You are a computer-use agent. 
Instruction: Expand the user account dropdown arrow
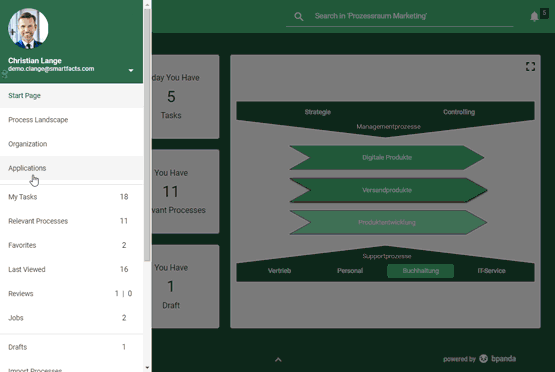coord(131,70)
